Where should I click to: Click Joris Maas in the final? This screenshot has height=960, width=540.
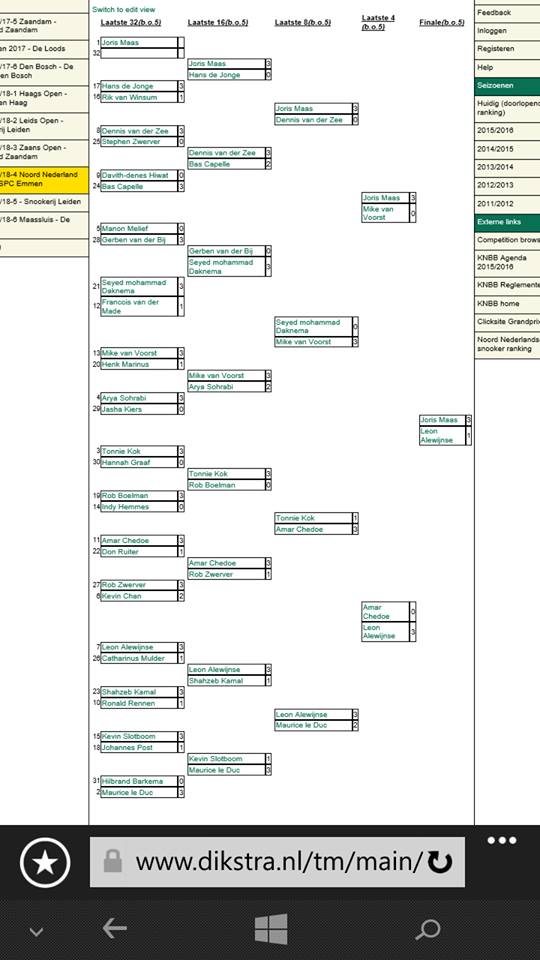point(439,420)
